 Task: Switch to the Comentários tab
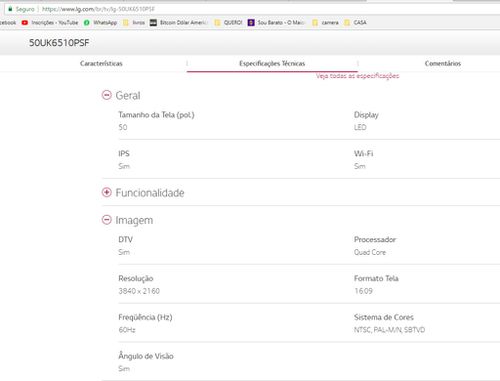[x=443, y=63]
